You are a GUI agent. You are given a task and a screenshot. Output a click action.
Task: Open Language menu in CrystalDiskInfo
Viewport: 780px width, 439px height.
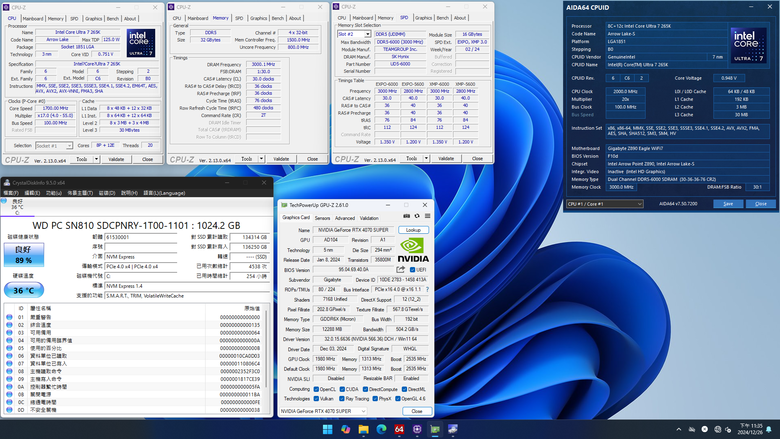pyautogui.click(x=164, y=193)
